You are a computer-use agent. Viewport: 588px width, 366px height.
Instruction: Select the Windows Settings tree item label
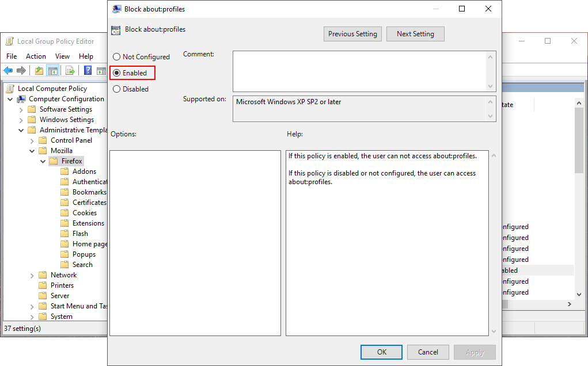(x=67, y=120)
